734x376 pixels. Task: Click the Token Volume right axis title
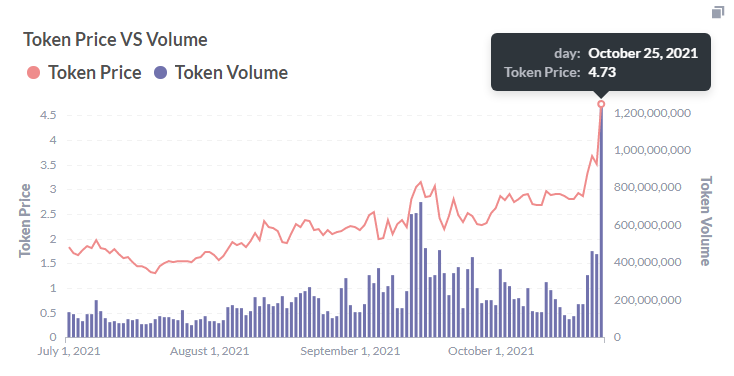click(705, 221)
